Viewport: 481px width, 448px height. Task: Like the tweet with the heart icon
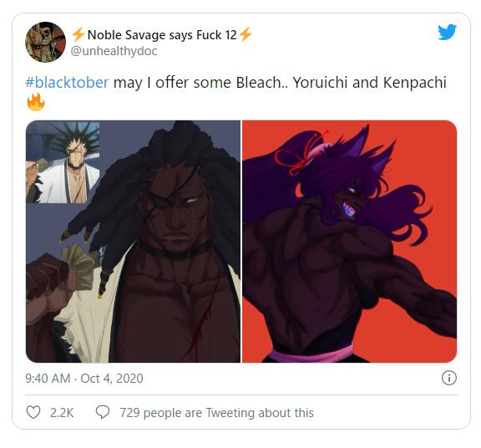coord(33,412)
